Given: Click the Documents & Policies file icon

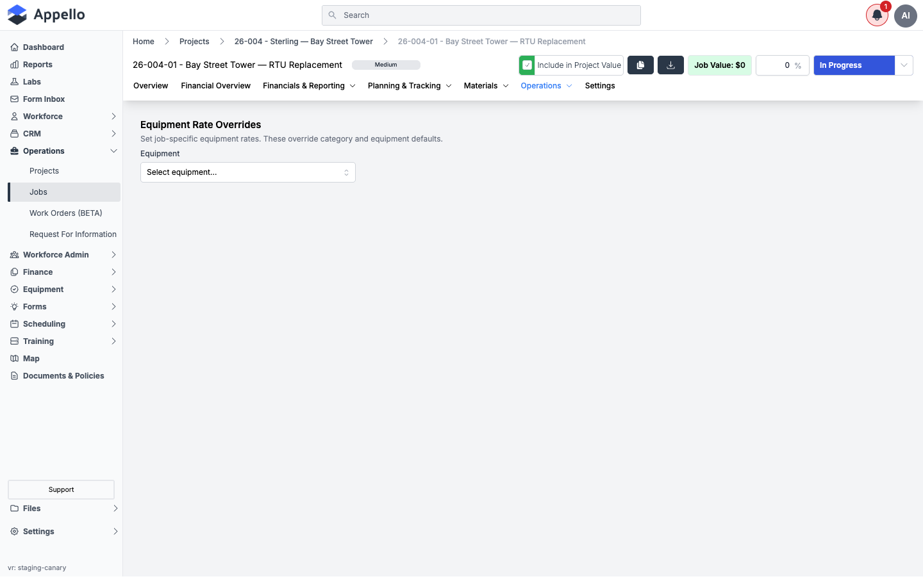Looking at the screenshot, I should [14, 376].
